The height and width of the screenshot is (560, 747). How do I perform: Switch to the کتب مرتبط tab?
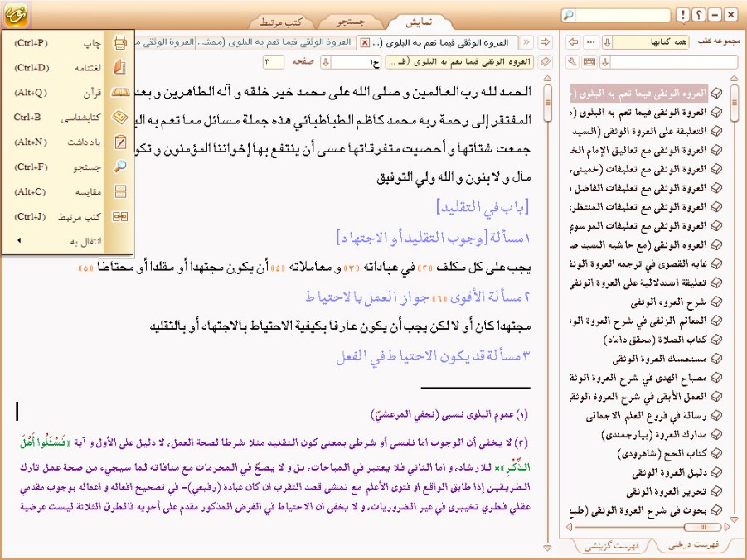(x=280, y=22)
